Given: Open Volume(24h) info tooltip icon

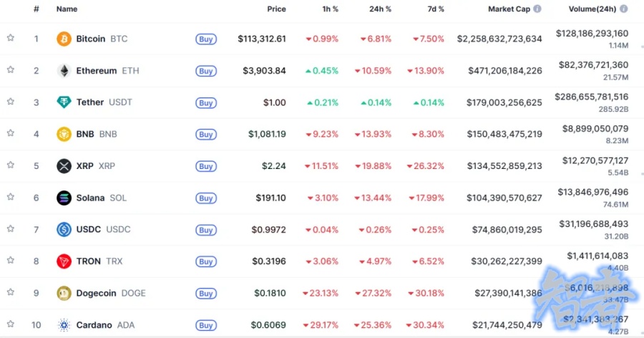Looking at the screenshot, I should (x=624, y=9).
